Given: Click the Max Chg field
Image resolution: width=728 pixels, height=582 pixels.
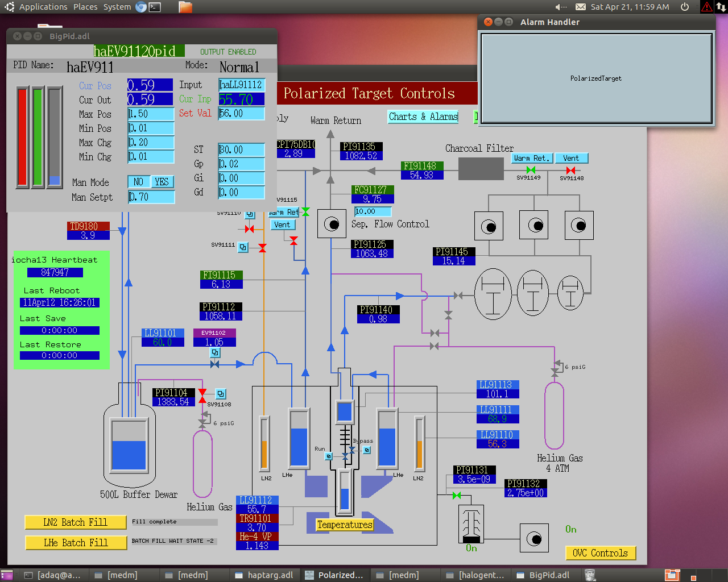Looking at the screenshot, I should coord(151,142).
